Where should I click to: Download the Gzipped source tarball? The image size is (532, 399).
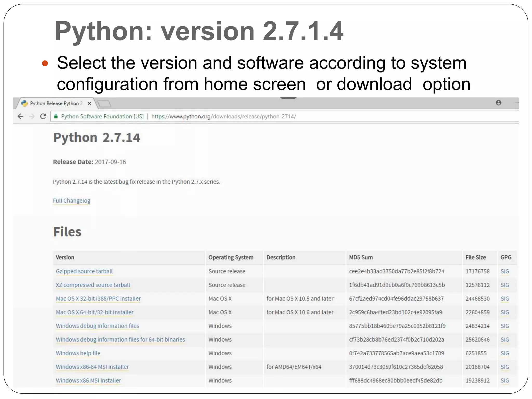point(84,271)
